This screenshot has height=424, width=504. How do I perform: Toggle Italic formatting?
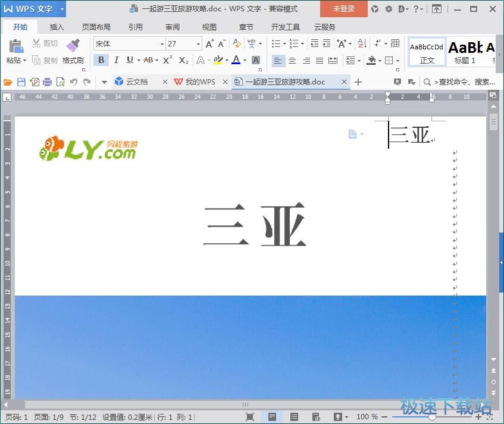(x=117, y=60)
